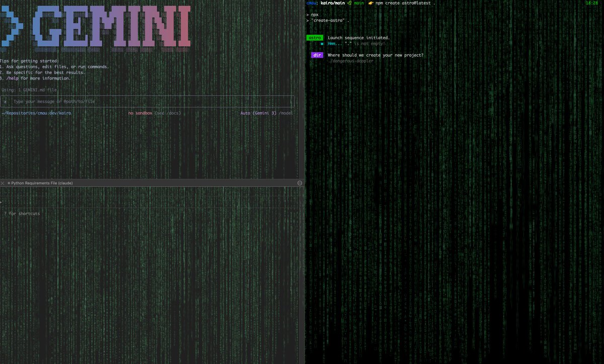Click the '"create-astro" .' output line
Screen dimensions: 604x364
(x=328, y=21)
